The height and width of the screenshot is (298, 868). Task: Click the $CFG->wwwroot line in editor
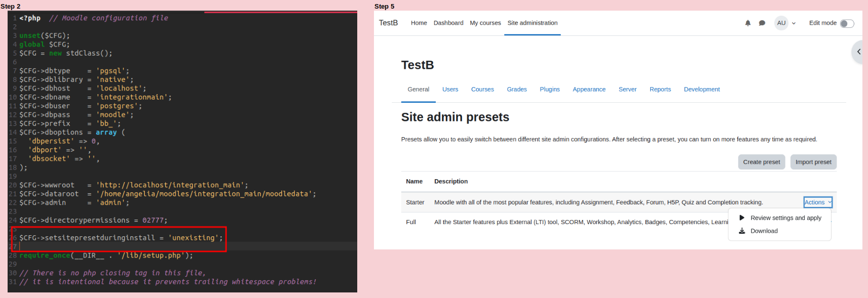tap(133, 185)
